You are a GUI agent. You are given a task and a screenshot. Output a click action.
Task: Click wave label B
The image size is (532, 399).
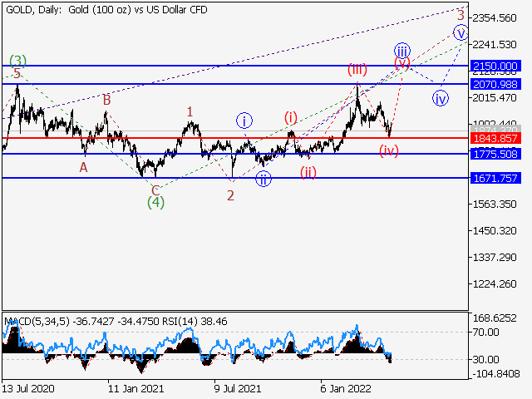(106, 100)
